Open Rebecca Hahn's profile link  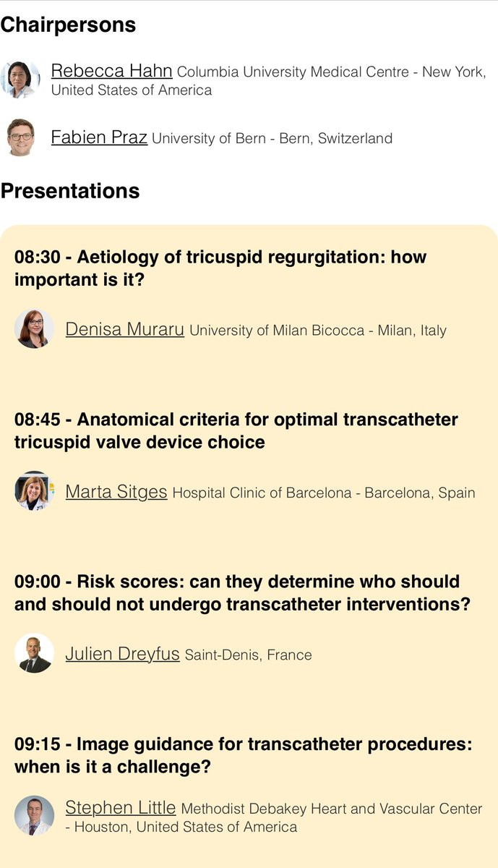pos(111,71)
